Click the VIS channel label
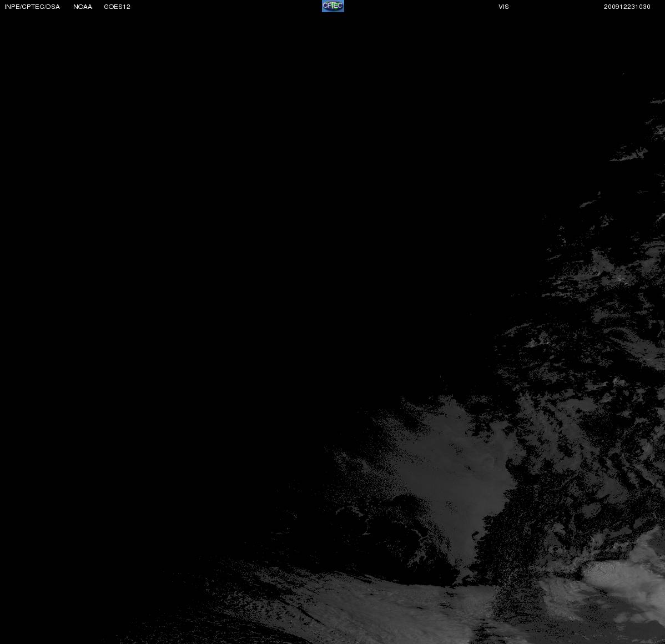The image size is (665, 644). [x=504, y=7]
